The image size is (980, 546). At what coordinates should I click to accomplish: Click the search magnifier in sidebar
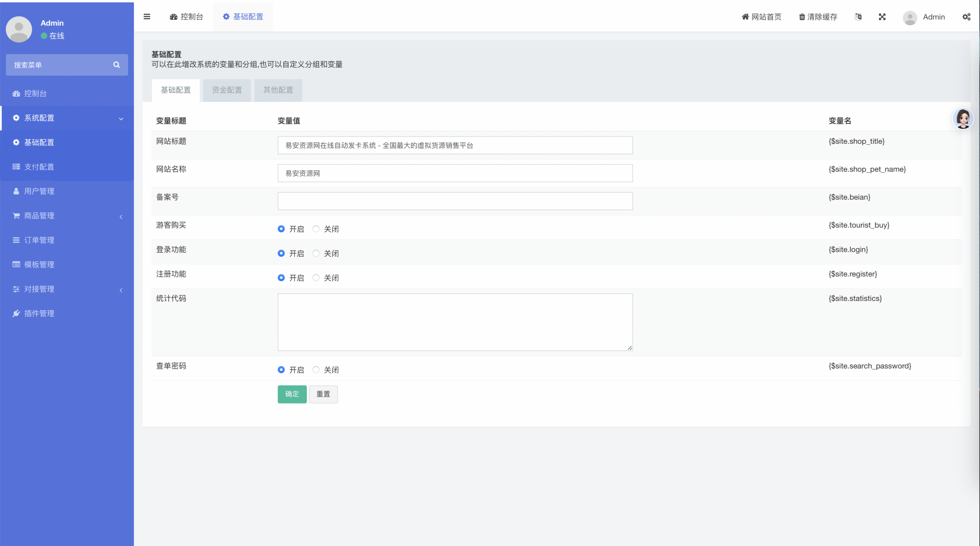(116, 65)
